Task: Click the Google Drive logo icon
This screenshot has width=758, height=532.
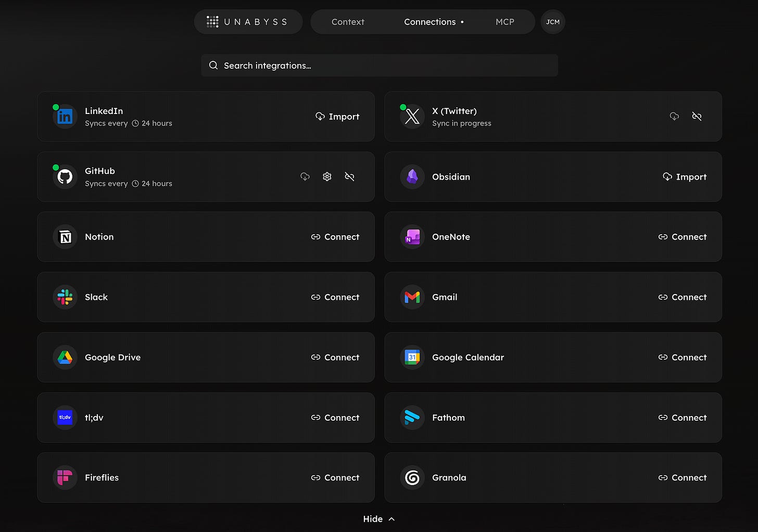Action: click(x=65, y=358)
